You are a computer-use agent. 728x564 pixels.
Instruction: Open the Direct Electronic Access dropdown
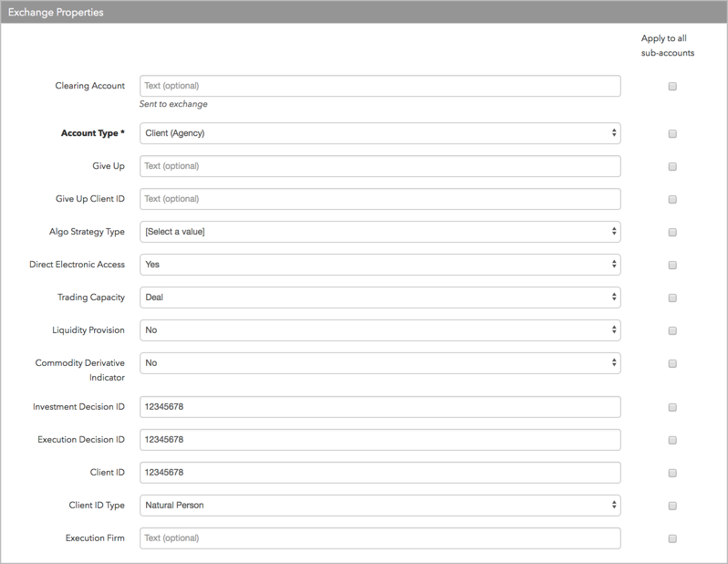(x=380, y=265)
